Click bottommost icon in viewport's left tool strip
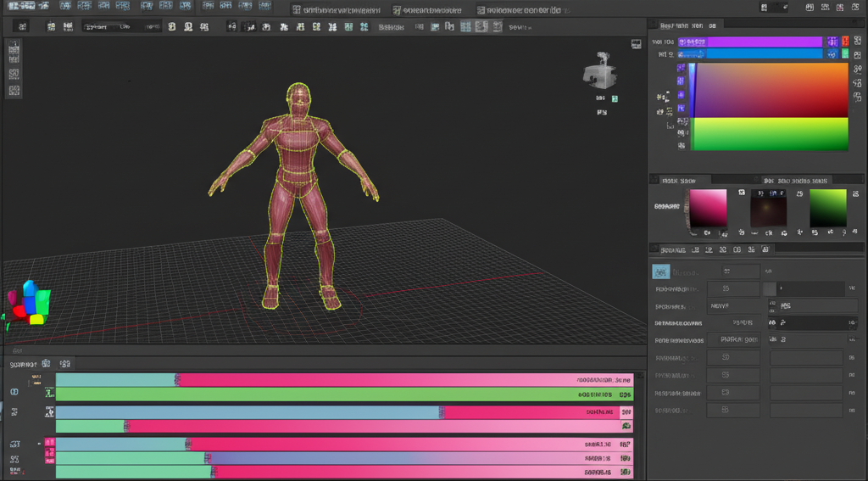868x481 pixels. click(x=14, y=90)
